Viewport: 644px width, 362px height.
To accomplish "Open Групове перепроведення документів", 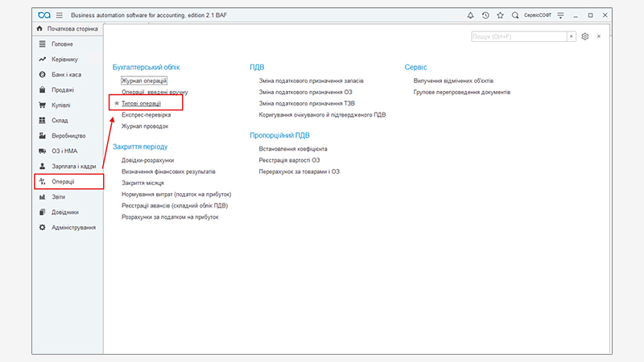I will pyautogui.click(x=461, y=93).
